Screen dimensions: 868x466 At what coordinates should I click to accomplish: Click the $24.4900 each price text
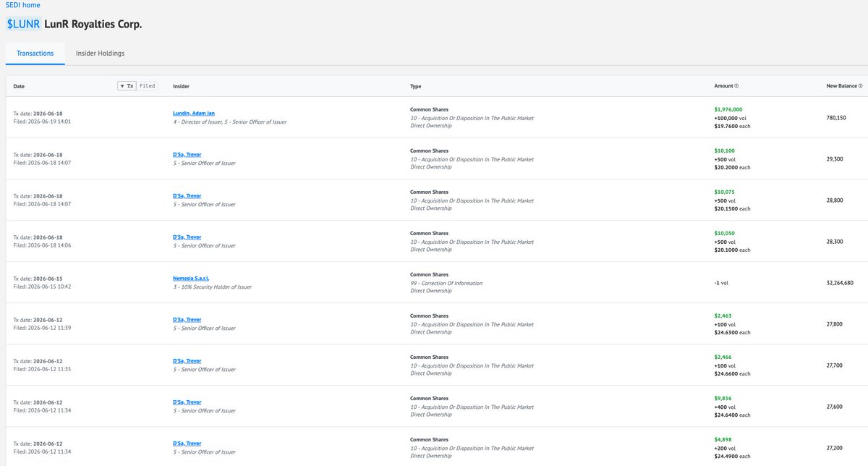[732, 456]
